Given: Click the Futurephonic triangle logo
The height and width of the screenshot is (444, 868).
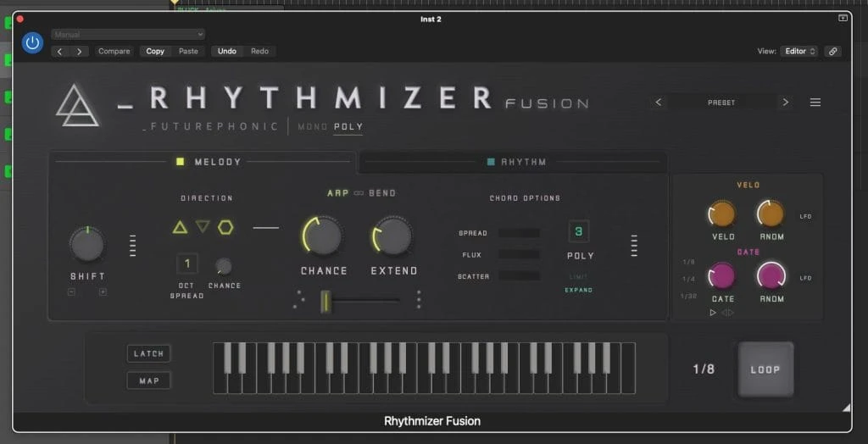Looking at the screenshot, I should [77, 105].
